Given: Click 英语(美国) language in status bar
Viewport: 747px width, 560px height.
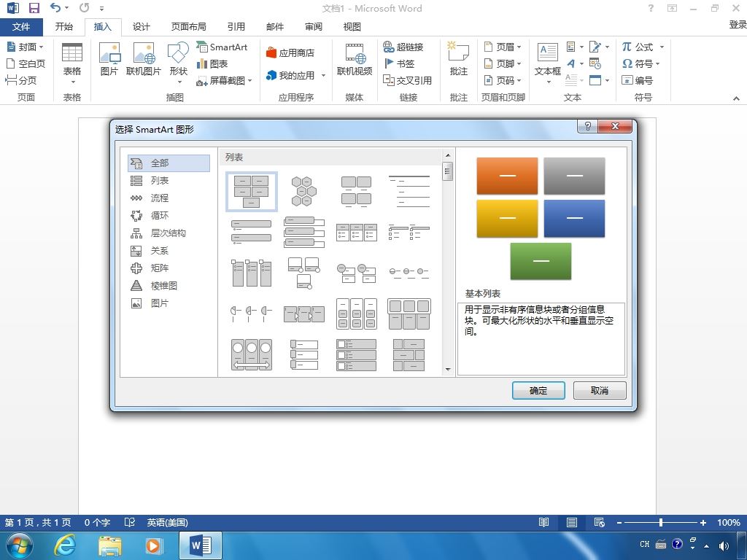Looking at the screenshot, I should (167, 522).
